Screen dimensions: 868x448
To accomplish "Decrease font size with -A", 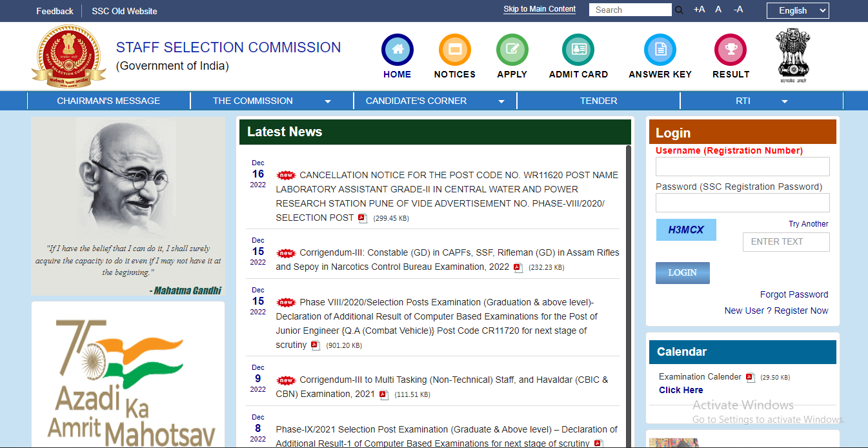I will 738,10.
